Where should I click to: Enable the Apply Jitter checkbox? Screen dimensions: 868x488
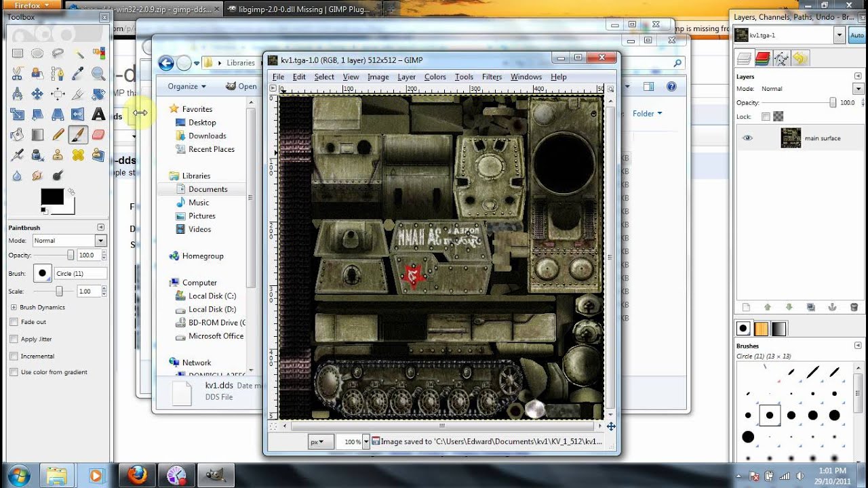[14, 339]
